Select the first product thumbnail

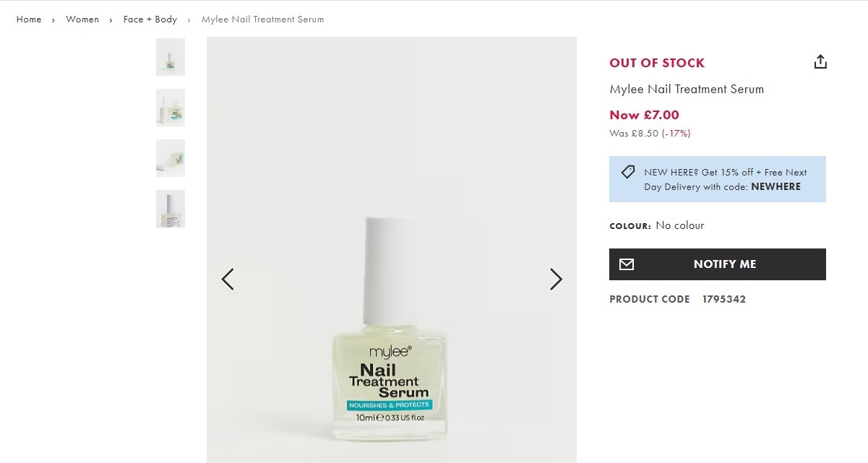pyautogui.click(x=171, y=57)
